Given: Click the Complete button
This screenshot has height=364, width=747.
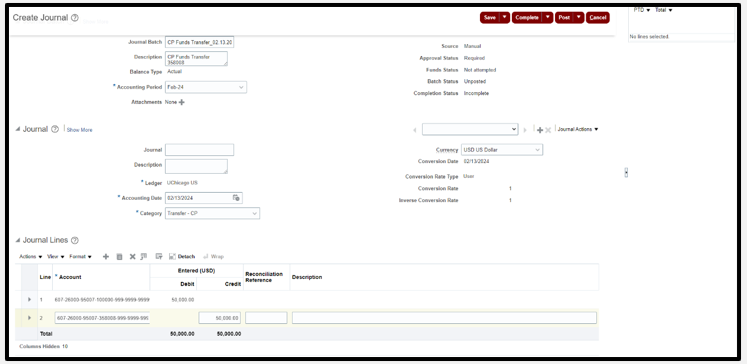Looking at the screenshot, I should (527, 18).
